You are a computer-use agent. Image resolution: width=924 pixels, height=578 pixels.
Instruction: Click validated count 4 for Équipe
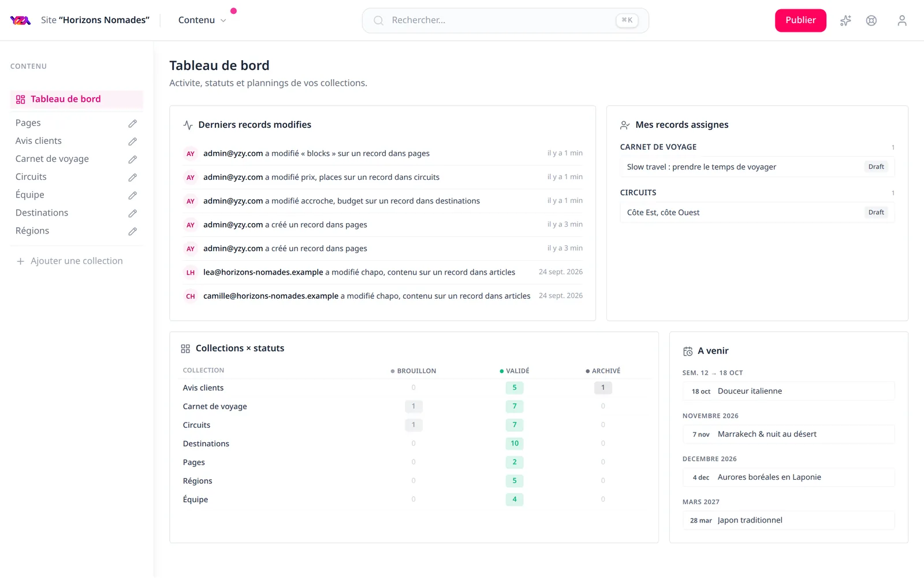[x=515, y=499]
